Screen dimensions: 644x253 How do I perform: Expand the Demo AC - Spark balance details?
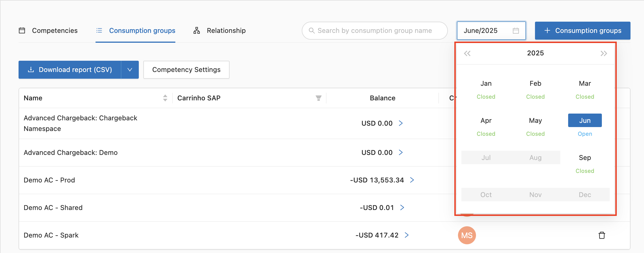(x=407, y=235)
